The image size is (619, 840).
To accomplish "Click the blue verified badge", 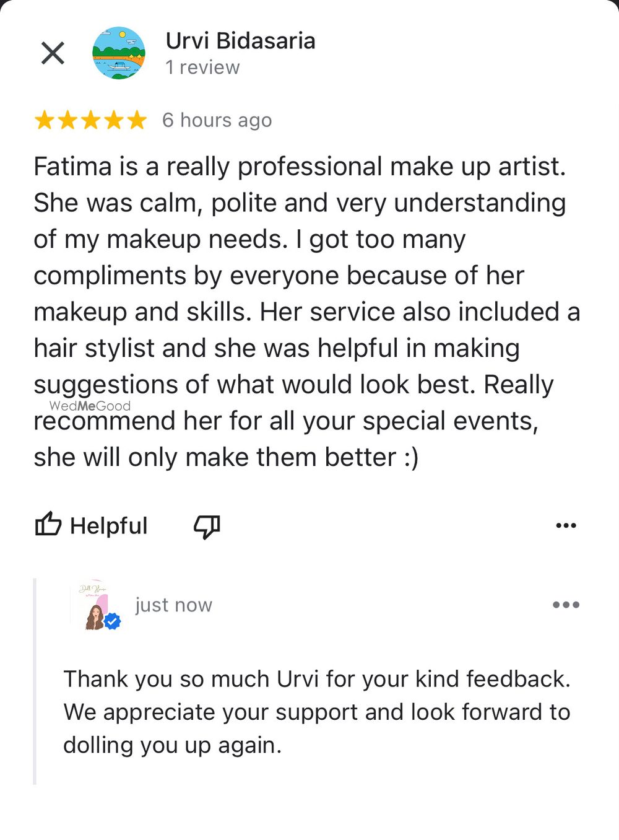I will 112,621.
